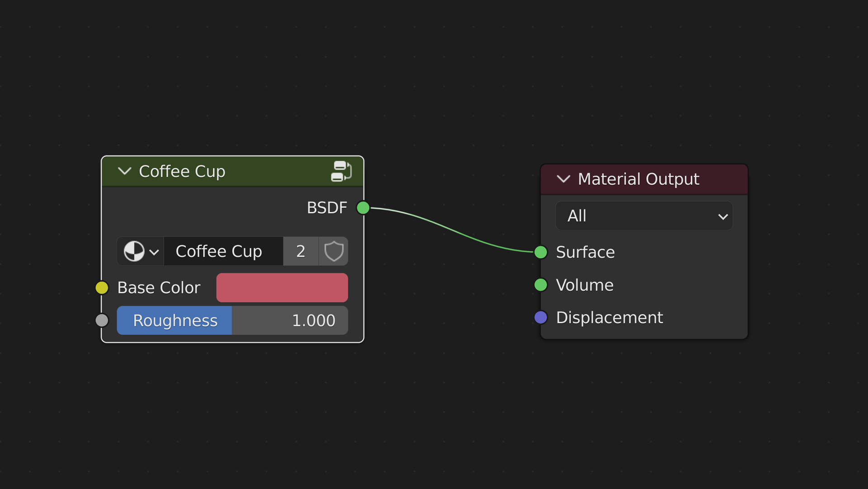
Task: Click the BSDF output label text
Action: [327, 208]
